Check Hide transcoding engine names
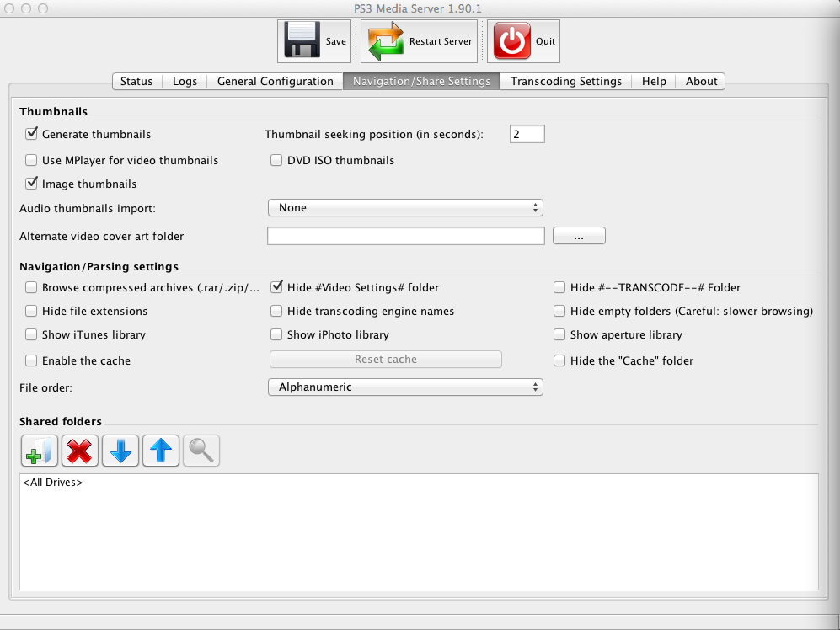The image size is (840, 630). 276,312
